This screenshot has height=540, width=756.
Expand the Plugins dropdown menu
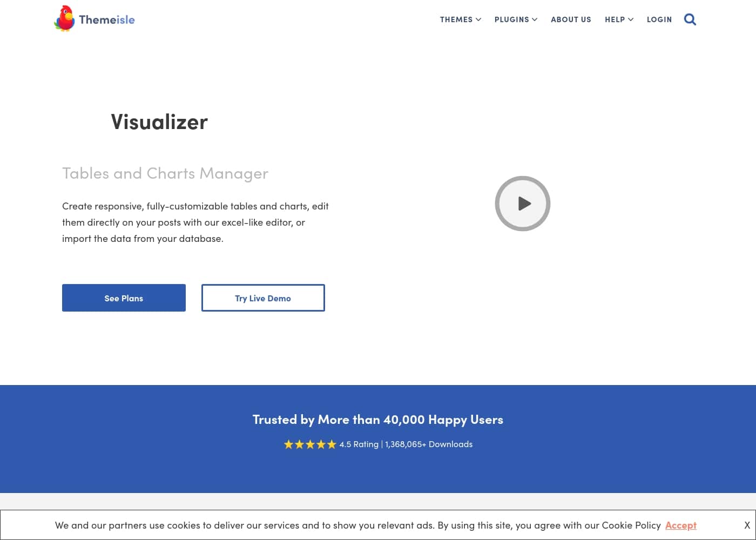pyautogui.click(x=516, y=19)
